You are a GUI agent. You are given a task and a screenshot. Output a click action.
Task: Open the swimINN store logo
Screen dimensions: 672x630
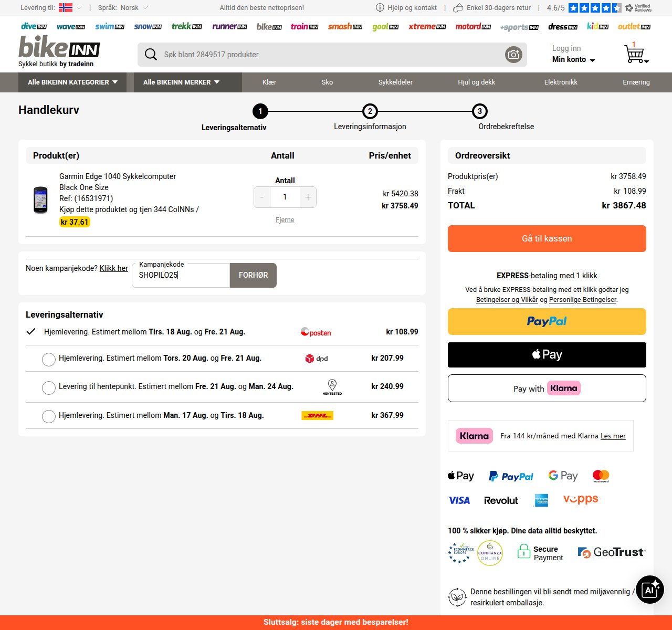coord(110,26)
